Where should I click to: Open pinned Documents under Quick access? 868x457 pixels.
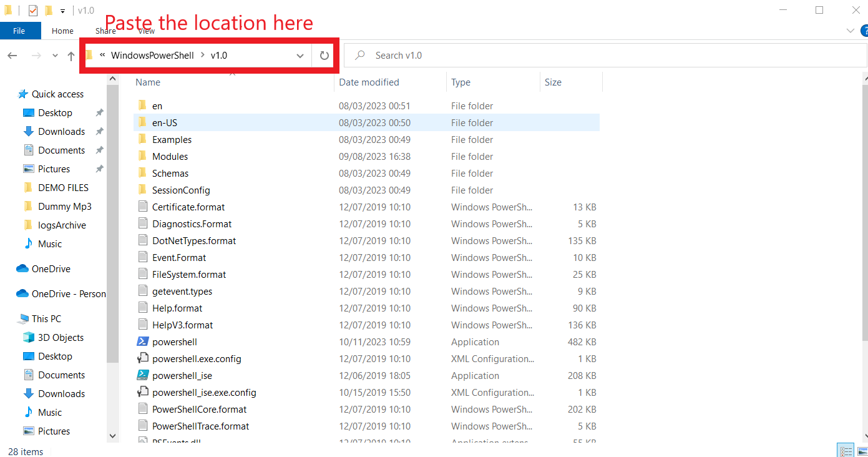[54, 150]
